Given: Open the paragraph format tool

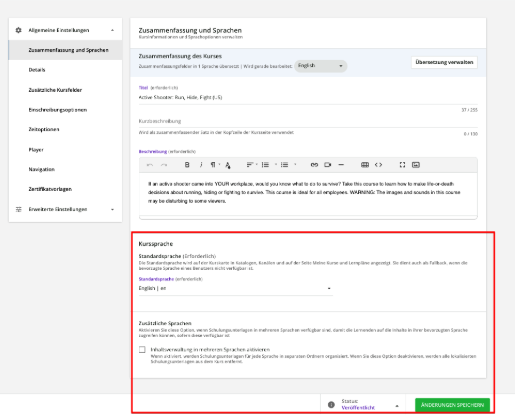Looking at the screenshot, I should [x=214, y=165].
